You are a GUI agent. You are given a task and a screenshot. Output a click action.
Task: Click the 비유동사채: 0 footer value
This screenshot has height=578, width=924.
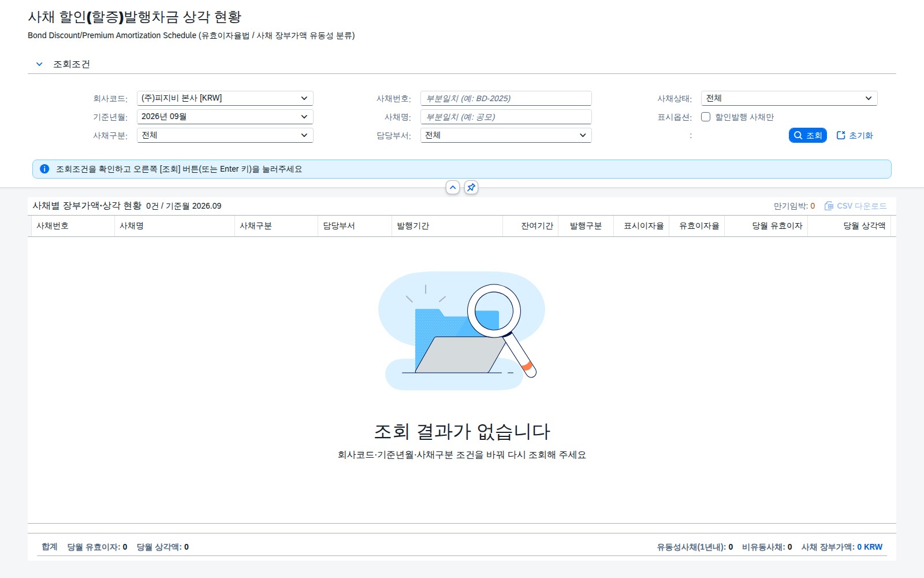[767, 547]
